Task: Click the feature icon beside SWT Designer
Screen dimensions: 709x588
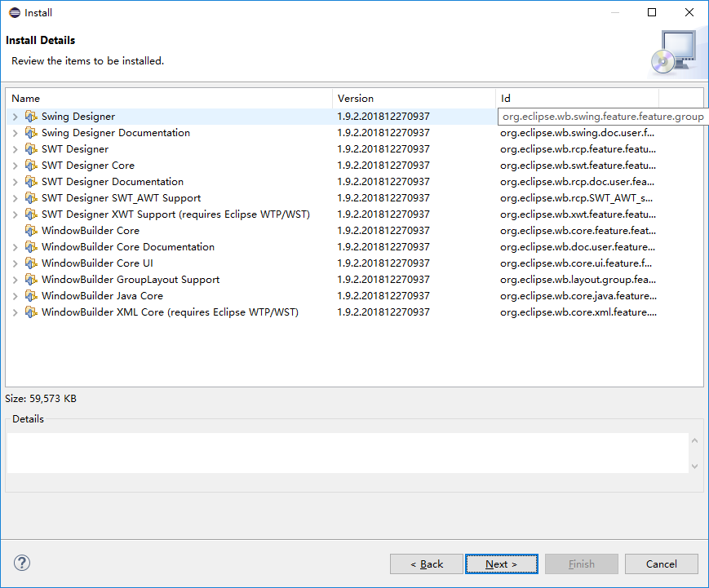Action: click(31, 149)
